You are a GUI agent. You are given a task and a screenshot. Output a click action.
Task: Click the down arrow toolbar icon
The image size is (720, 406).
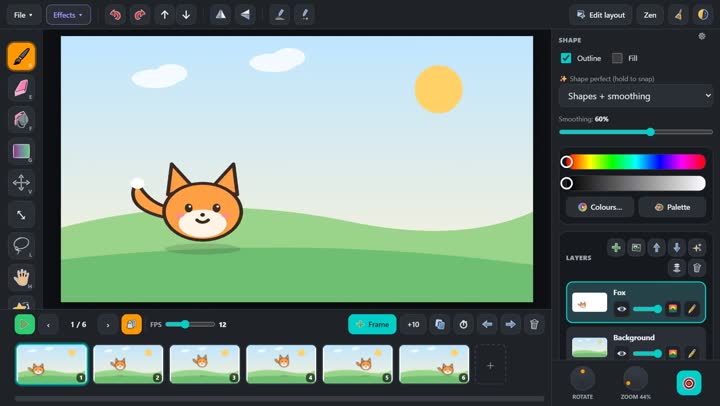186,15
